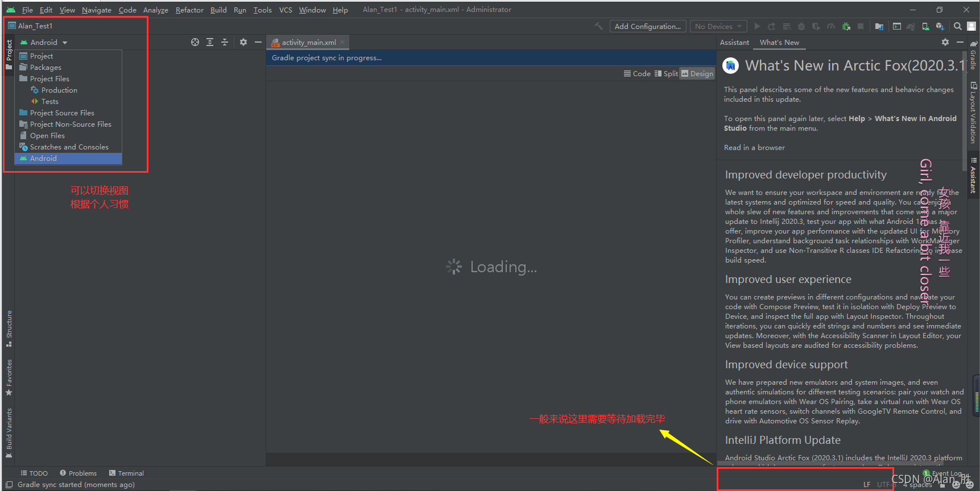Select highlighted Android option in list
This screenshot has width=980, height=491.
pyautogui.click(x=68, y=159)
